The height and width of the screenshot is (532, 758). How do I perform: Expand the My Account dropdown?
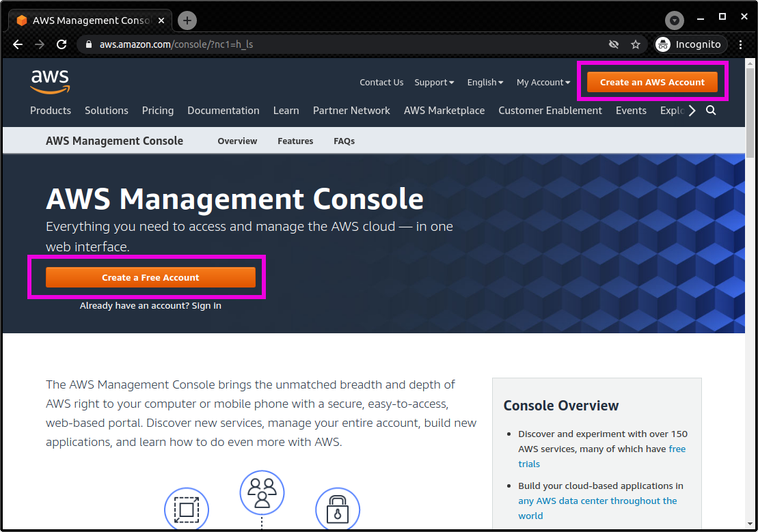click(x=543, y=82)
